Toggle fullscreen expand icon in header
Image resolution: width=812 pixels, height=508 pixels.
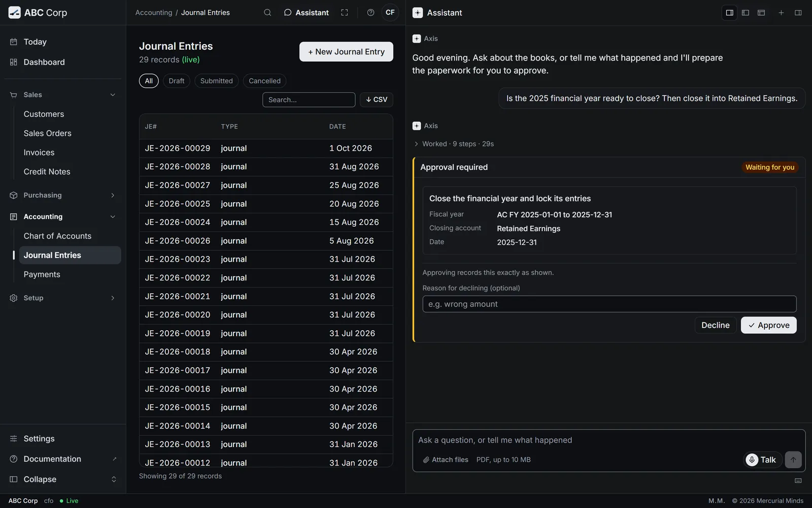click(345, 13)
